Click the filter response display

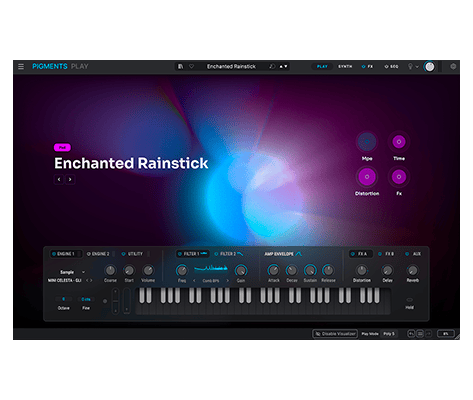pos(211,268)
